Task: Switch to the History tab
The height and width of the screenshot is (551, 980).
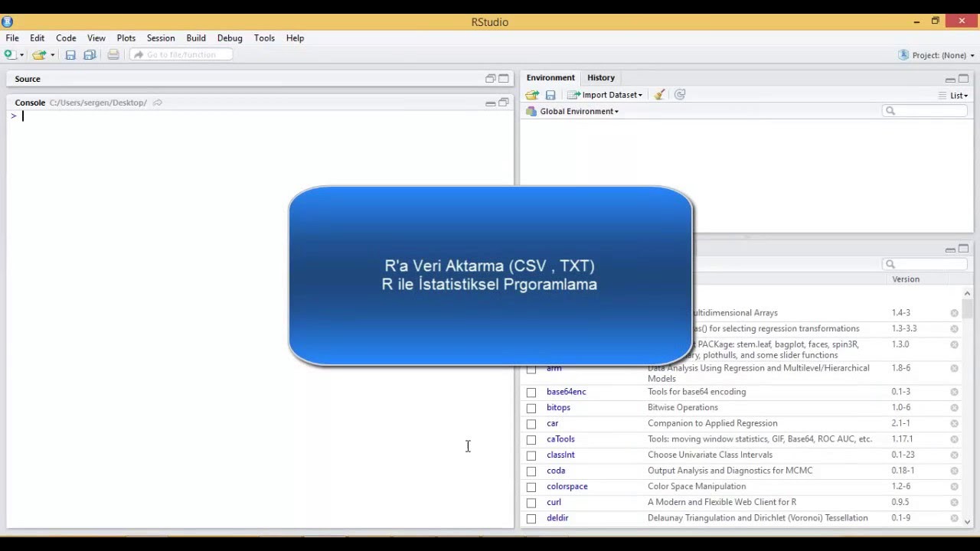Action: tap(601, 77)
